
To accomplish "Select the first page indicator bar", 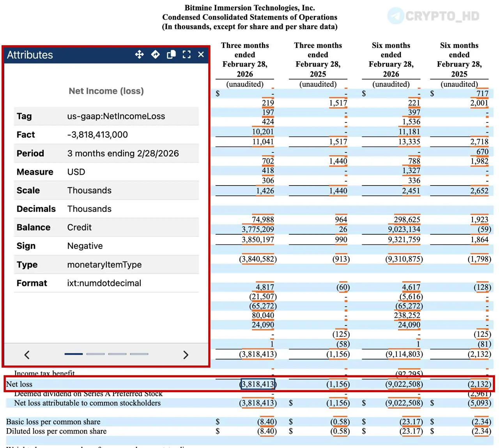I will [74, 354].
